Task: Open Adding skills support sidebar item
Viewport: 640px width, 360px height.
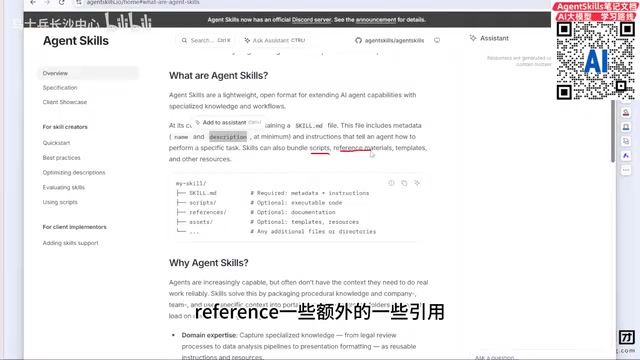Action: pos(70,243)
